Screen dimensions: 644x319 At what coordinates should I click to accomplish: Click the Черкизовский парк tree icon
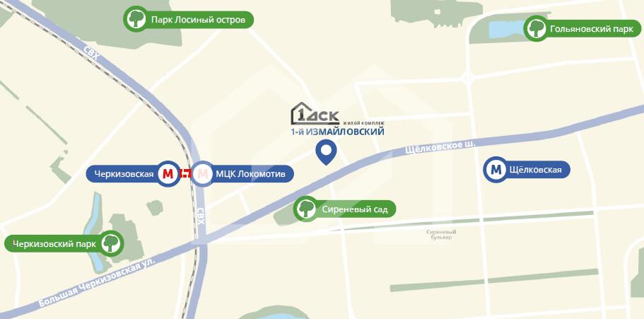coord(110,243)
